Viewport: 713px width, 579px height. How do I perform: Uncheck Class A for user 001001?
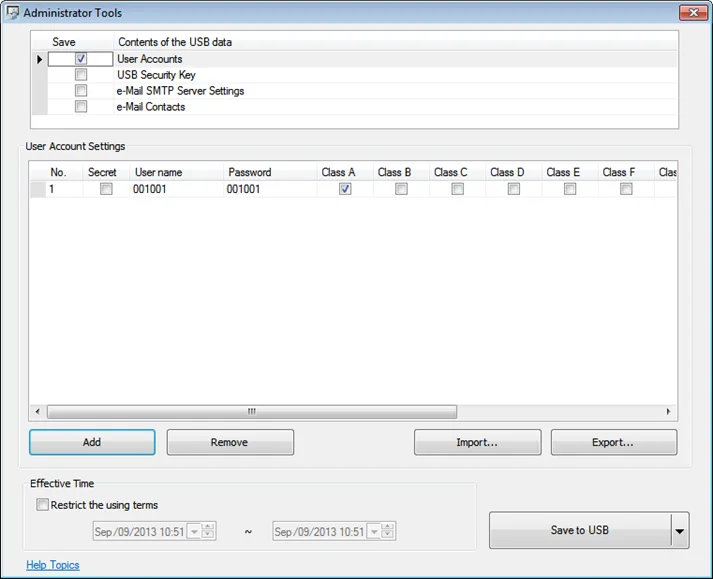345,189
